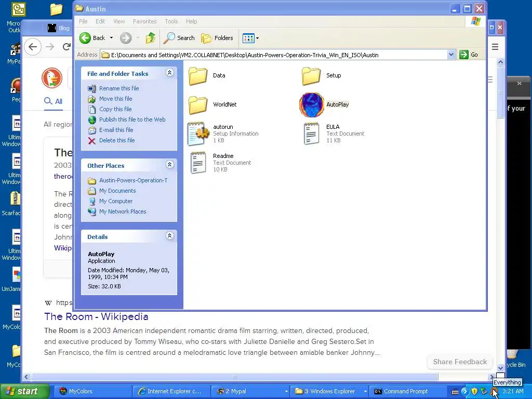
Task: Click the blue arrow tray icon
Action: pyautogui.click(x=464, y=392)
